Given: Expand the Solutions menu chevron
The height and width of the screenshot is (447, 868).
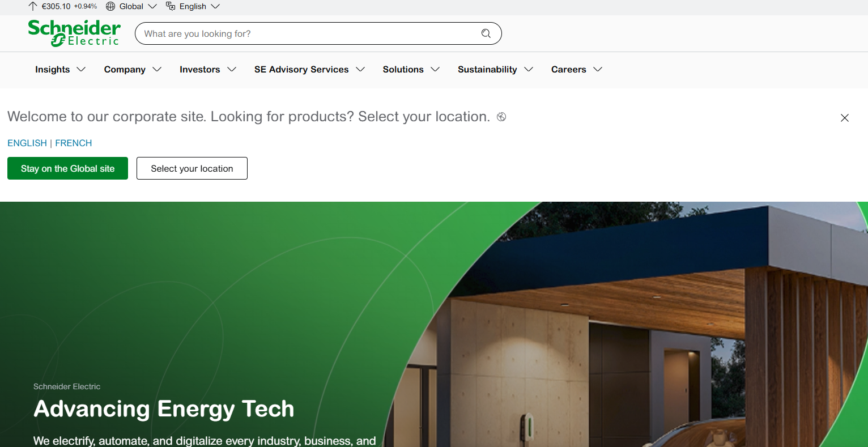Looking at the screenshot, I should (x=435, y=70).
